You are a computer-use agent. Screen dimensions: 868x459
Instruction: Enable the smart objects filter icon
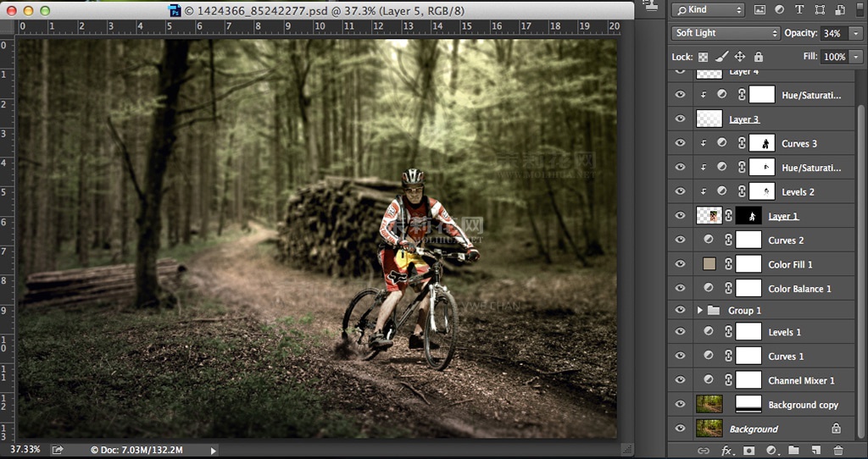point(840,9)
